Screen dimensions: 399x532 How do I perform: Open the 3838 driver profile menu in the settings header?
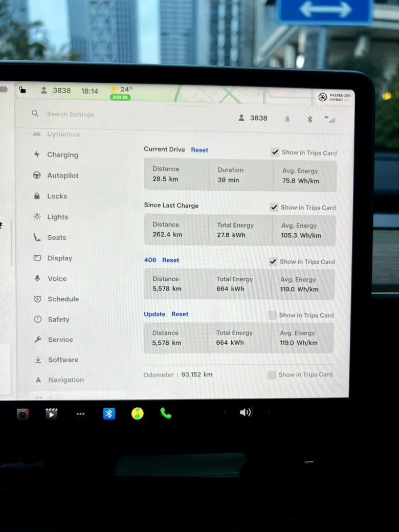(253, 118)
